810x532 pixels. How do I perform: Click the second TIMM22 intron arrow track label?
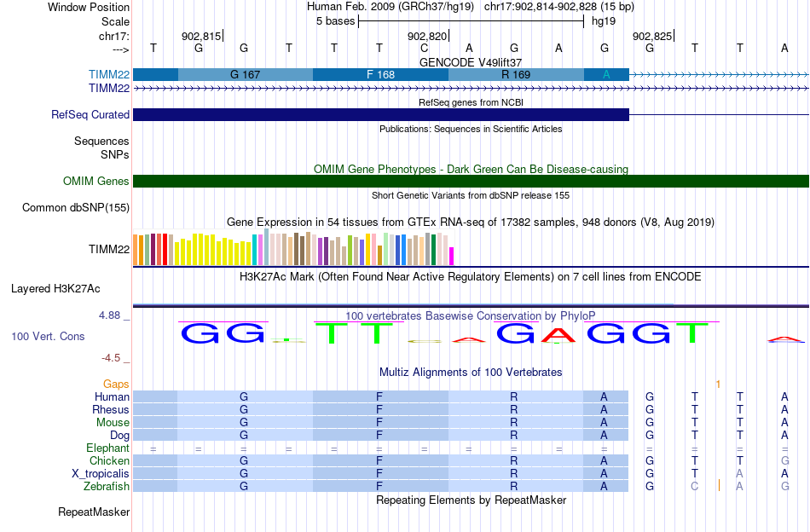click(x=109, y=89)
